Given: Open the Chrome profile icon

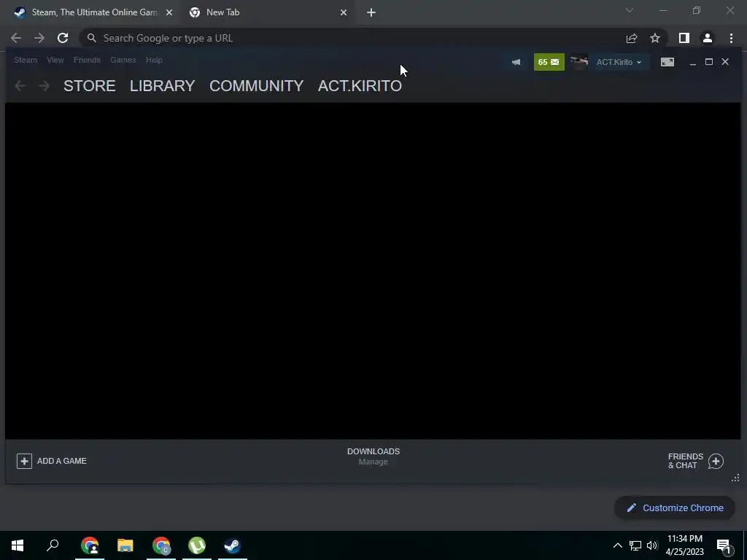Looking at the screenshot, I should coord(708,38).
